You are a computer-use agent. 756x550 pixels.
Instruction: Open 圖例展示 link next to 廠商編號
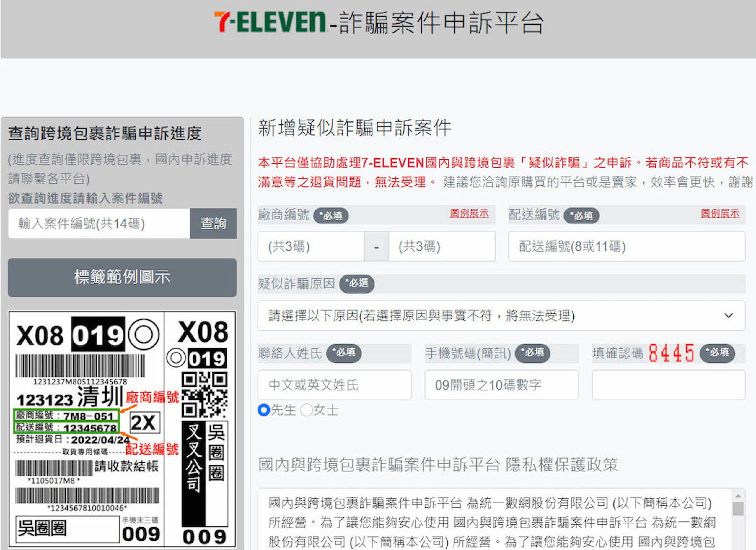(x=469, y=213)
